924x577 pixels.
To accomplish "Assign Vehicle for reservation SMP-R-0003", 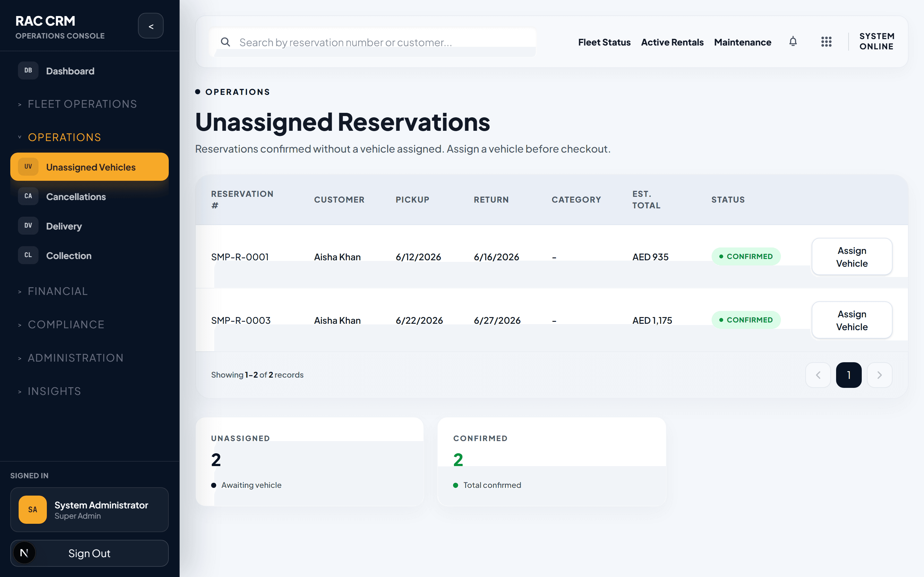I will pyautogui.click(x=851, y=320).
